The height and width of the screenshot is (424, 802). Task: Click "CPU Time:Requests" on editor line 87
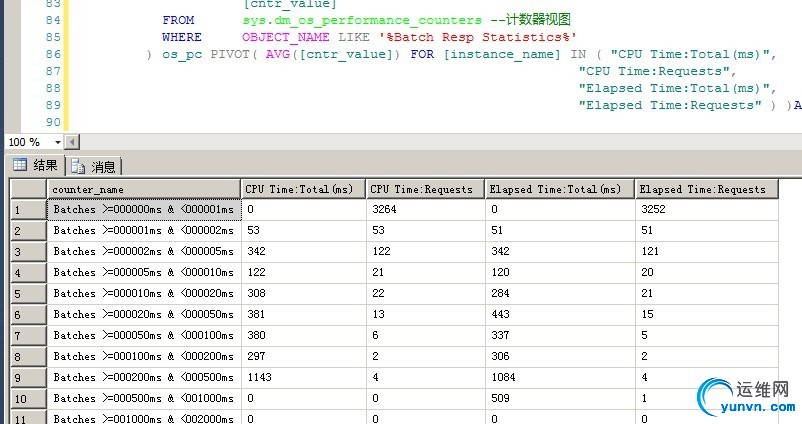click(654, 71)
